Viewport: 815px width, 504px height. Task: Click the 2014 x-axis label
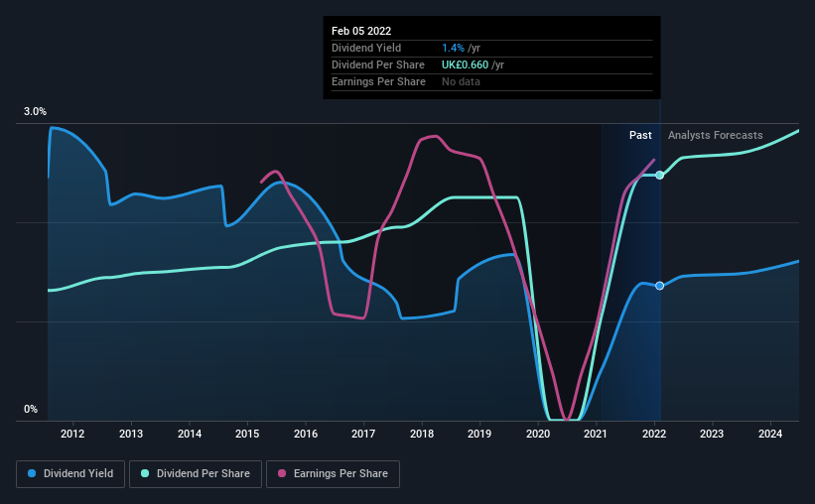[190, 434]
